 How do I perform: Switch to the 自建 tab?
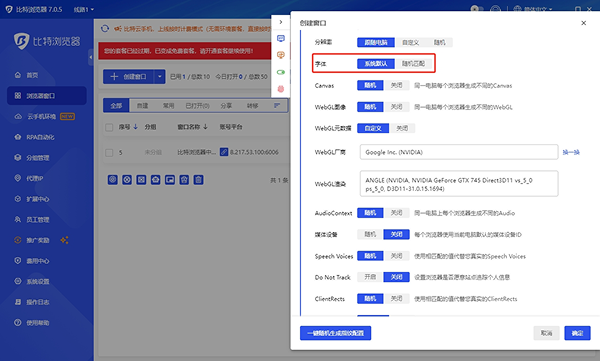142,106
